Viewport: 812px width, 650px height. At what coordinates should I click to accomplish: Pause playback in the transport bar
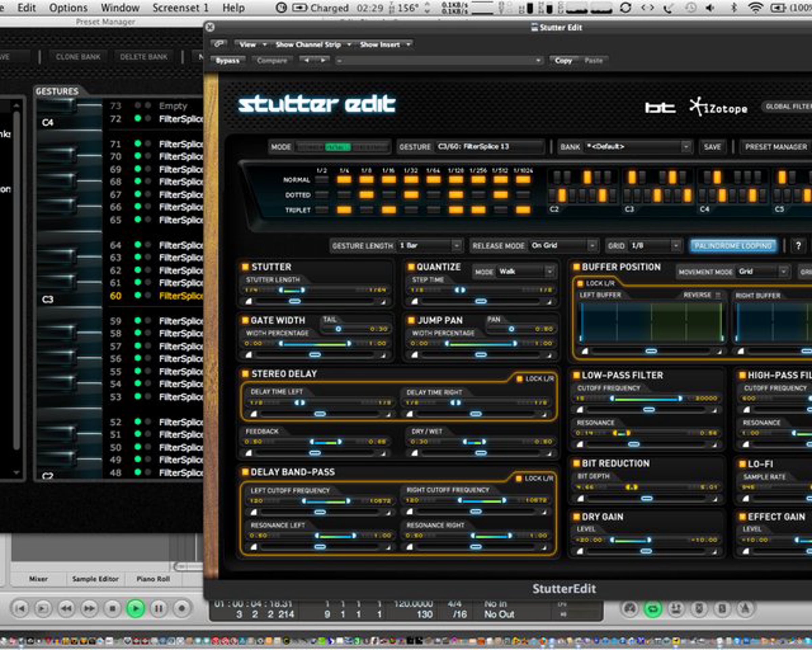[159, 608]
